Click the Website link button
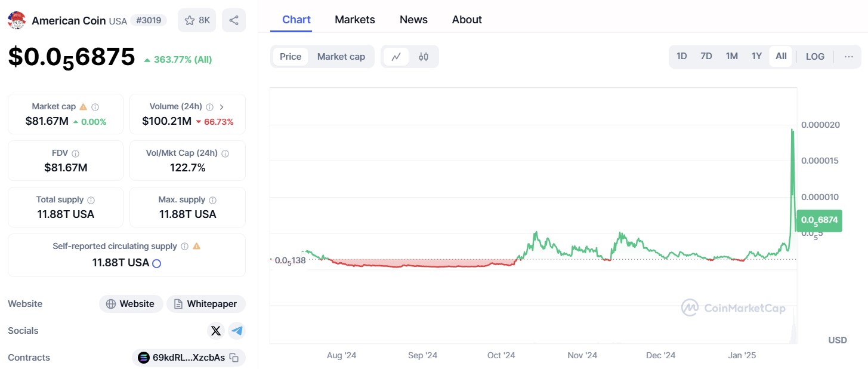The image size is (868, 369). click(131, 304)
